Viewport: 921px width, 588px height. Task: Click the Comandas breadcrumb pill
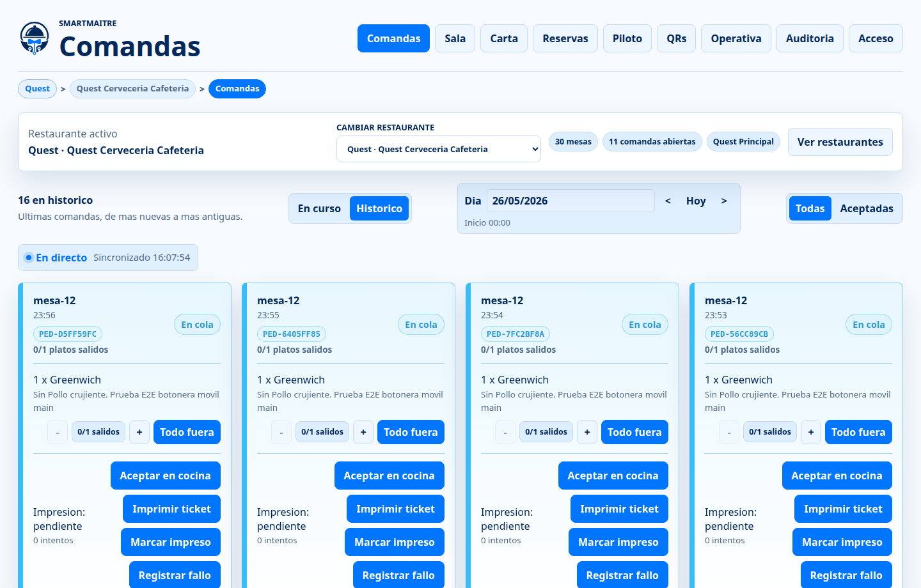237,89
